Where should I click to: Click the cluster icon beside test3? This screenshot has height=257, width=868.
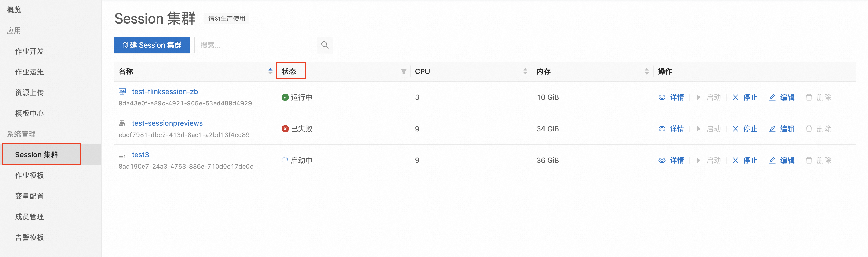[122, 155]
